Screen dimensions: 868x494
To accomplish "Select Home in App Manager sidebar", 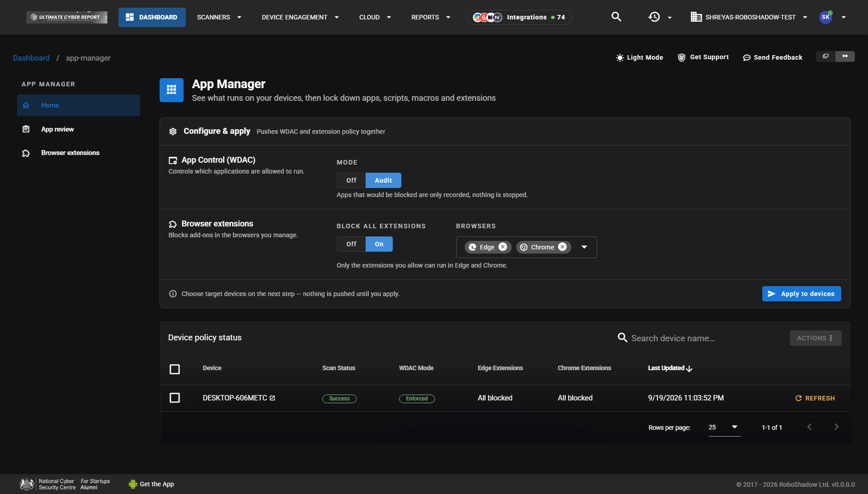I will 79,105.
